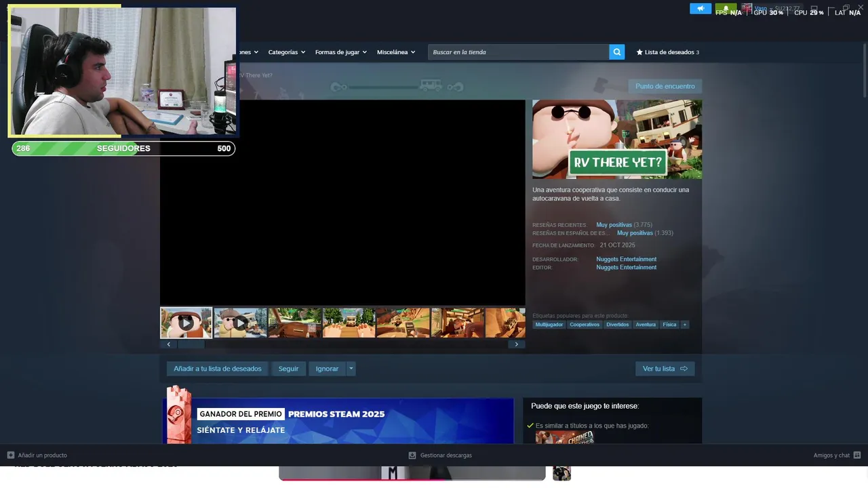Open Spanish reviews Muy positivas link
The width and height of the screenshot is (868, 488).
point(635,233)
